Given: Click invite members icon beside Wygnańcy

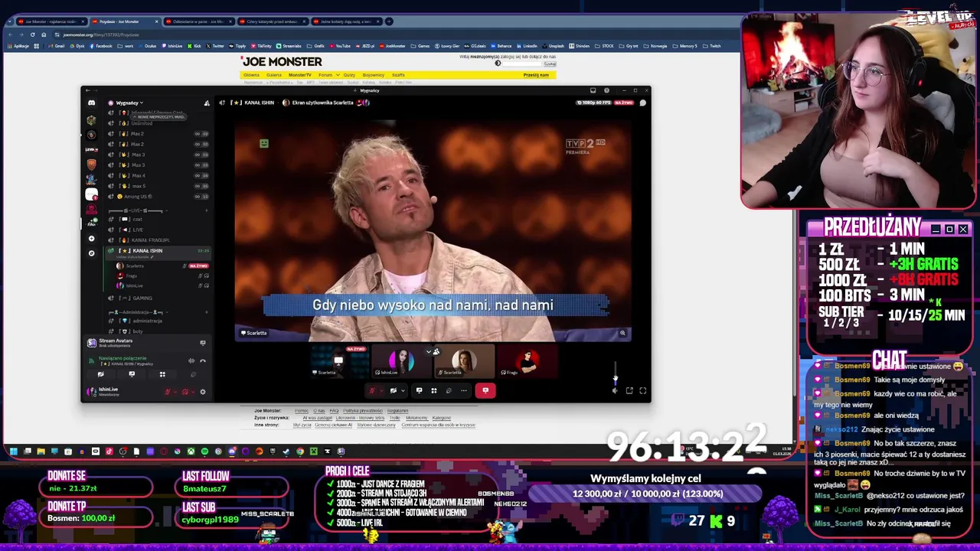Looking at the screenshot, I should point(206,103).
